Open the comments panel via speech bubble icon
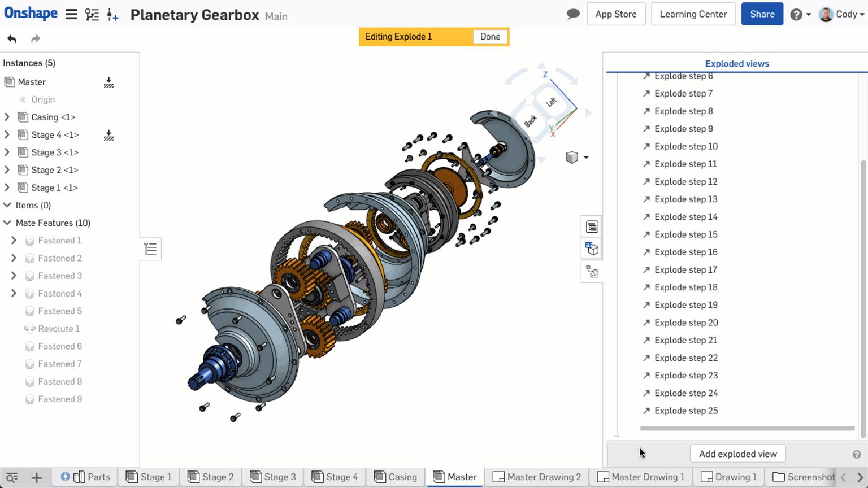Viewport: 868px width, 488px height. [x=572, y=14]
